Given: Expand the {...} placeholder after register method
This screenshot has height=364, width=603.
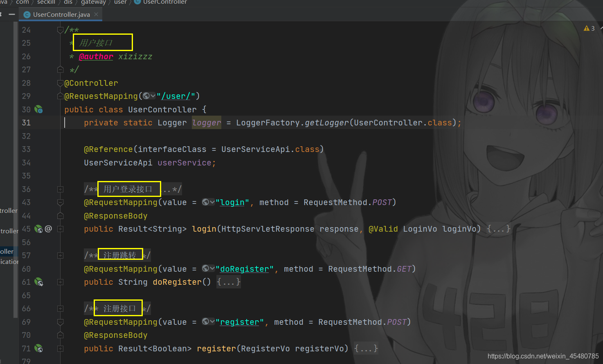Looking at the screenshot, I should [x=366, y=348].
